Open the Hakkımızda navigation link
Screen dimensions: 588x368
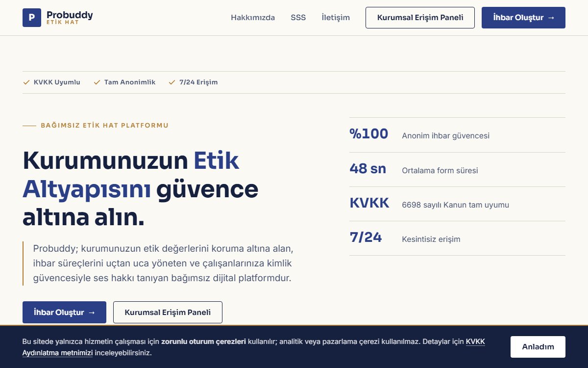[x=253, y=18]
